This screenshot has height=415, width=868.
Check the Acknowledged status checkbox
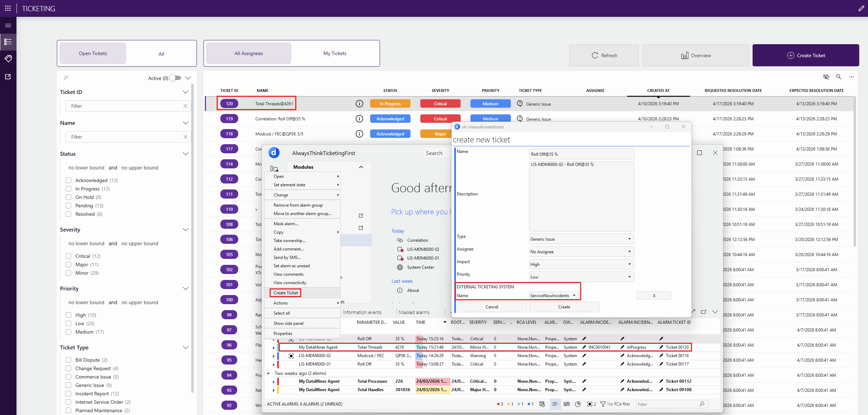click(68, 180)
